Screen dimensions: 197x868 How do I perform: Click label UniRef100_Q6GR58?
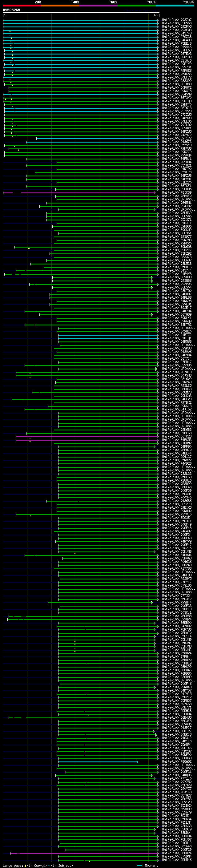pos(177,616)
